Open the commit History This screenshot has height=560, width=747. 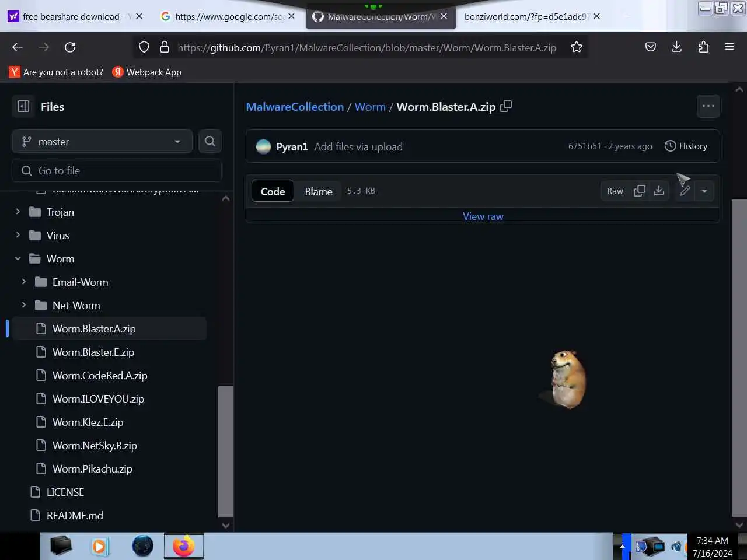coord(686,146)
